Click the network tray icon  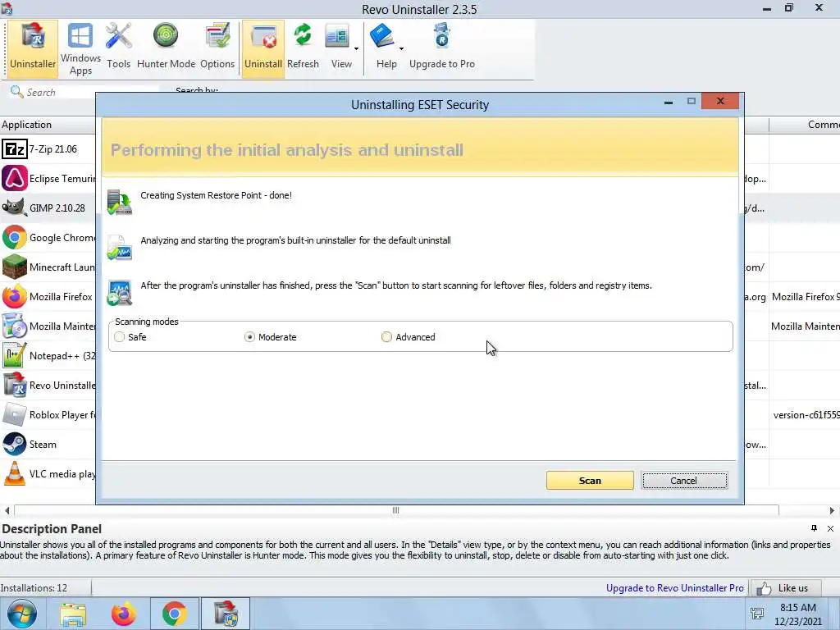tap(757, 614)
